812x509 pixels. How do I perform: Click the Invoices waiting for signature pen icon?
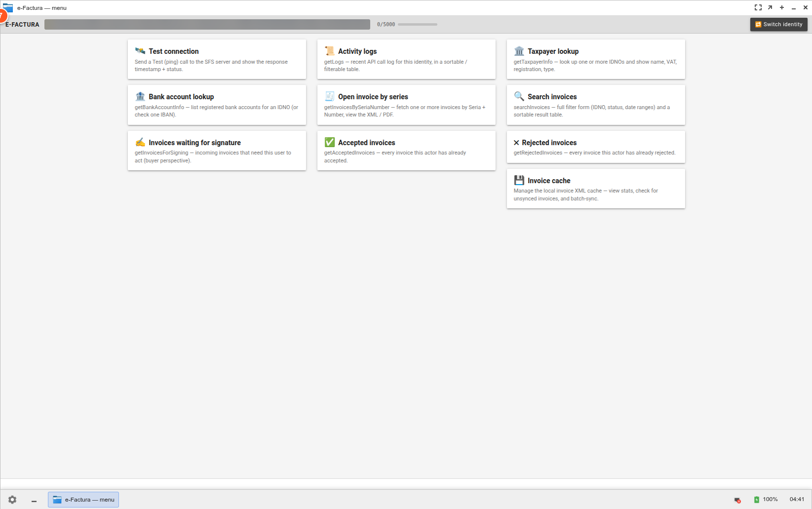pos(140,142)
